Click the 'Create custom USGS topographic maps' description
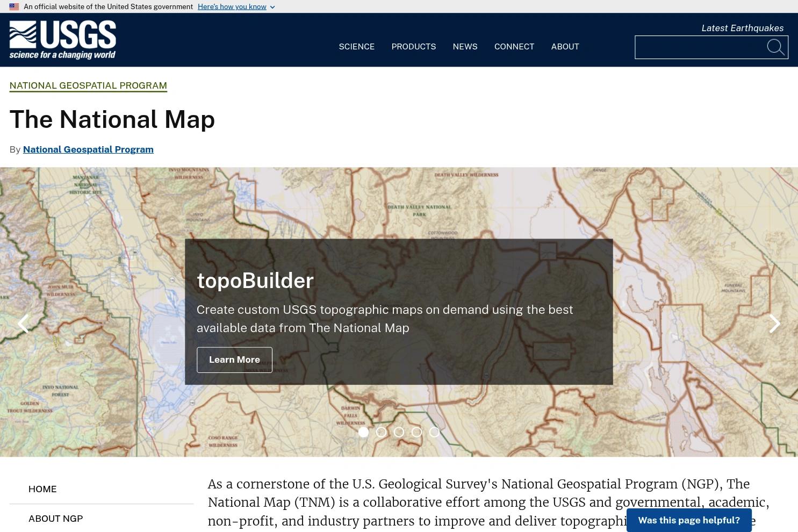 pos(385,319)
